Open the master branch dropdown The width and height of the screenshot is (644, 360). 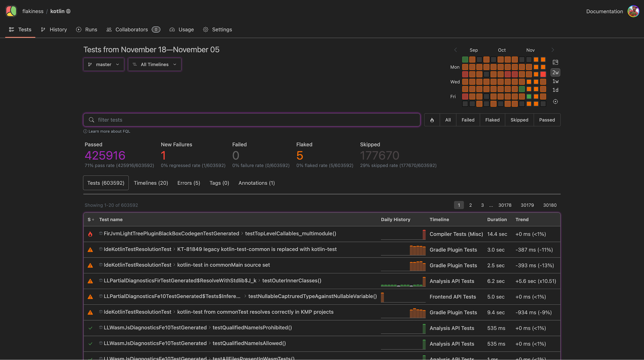(103, 64)
